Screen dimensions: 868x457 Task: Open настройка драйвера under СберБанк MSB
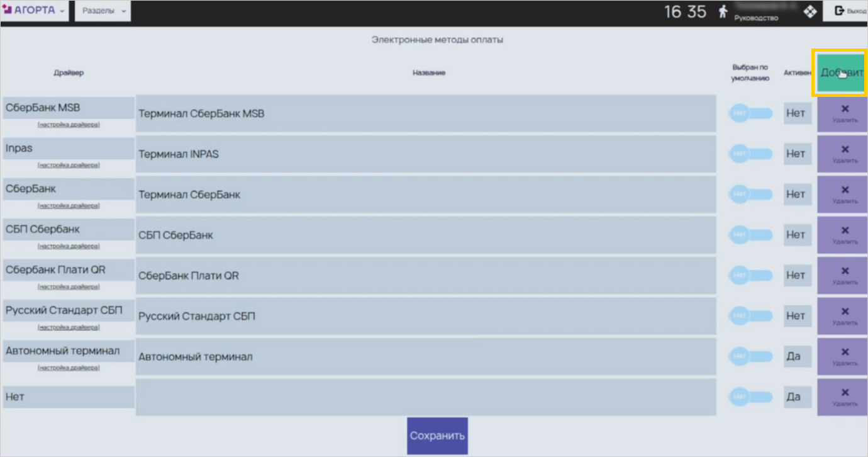[x=69, y=125]
